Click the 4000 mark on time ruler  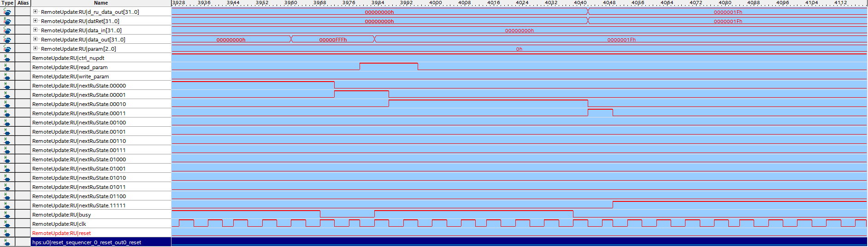point(436,3)
